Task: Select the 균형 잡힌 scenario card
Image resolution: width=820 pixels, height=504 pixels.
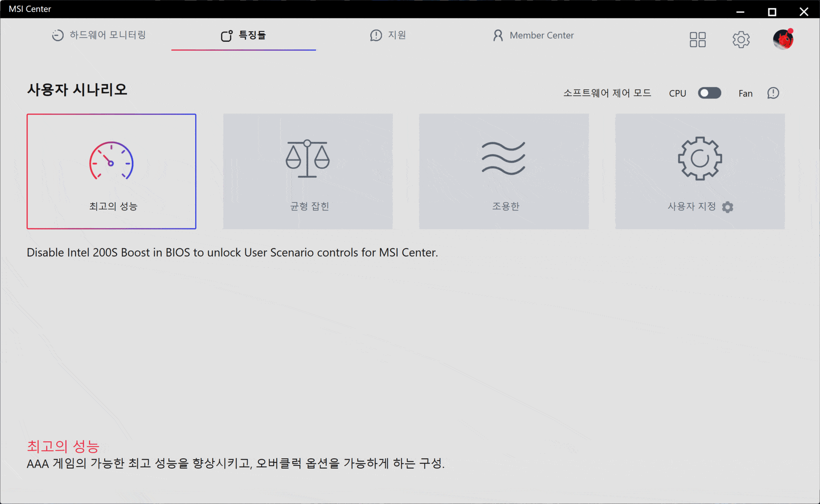Action: pos(308,171)
